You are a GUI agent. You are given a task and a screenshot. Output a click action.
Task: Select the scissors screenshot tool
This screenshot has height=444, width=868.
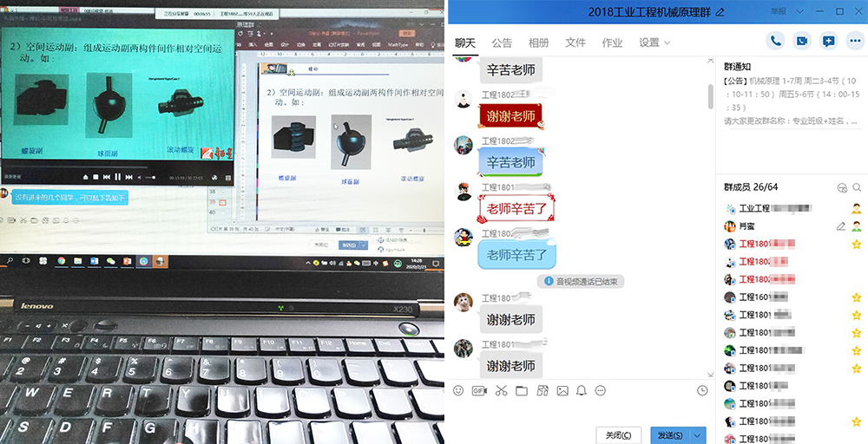tap(502, 391)
